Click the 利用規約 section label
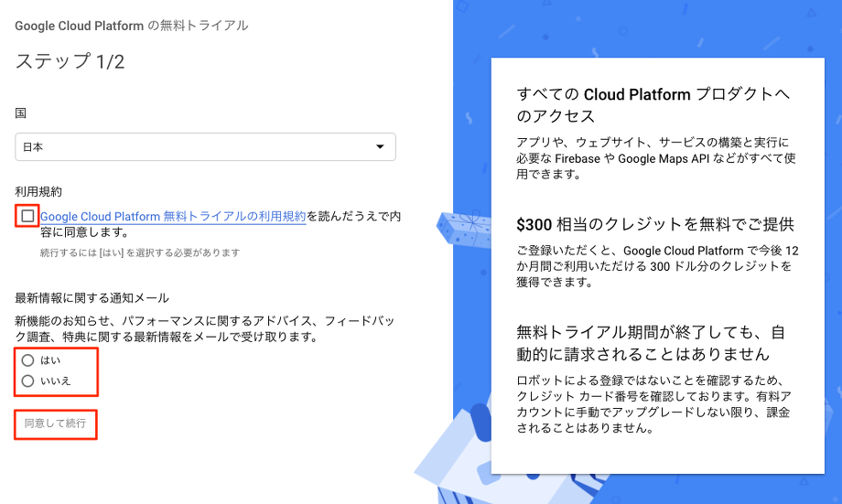842x504 pixels. point(38,192)
